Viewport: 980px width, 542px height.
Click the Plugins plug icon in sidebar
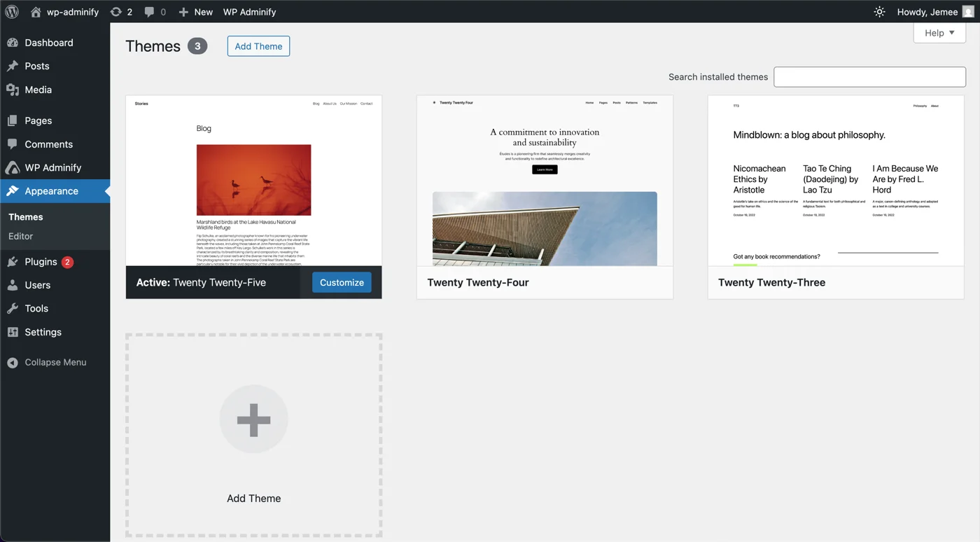tap(13, 262)
